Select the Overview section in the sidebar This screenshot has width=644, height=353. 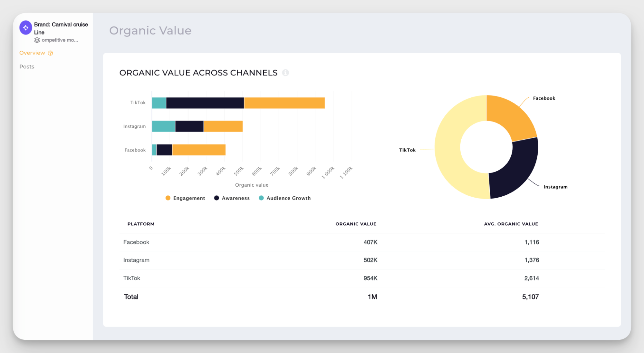32,53
